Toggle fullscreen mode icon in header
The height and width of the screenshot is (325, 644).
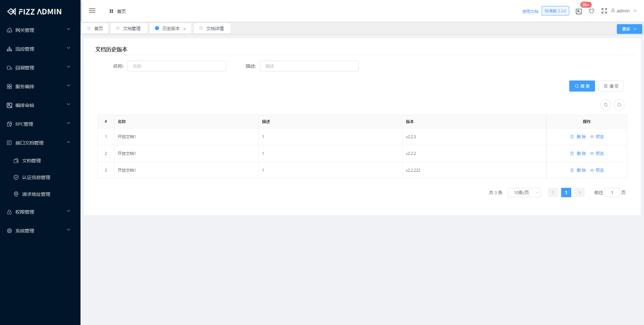pyautogui.click(x=604, y=11)
